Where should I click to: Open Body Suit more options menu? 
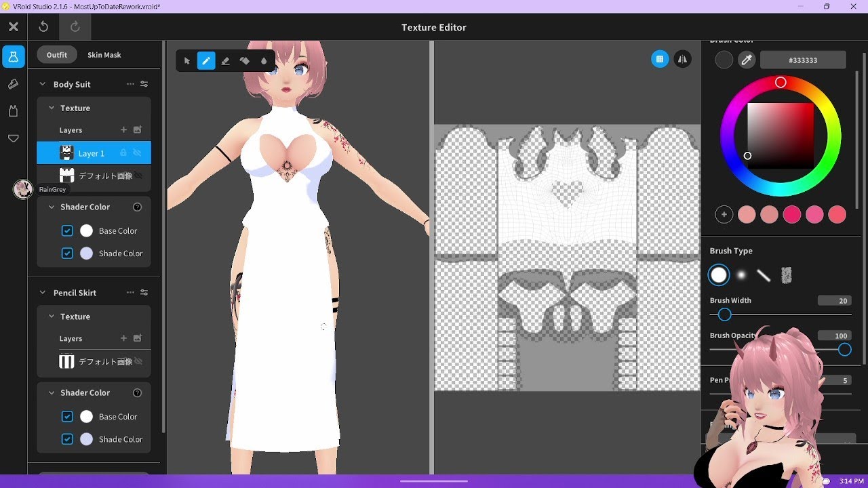pyautogui.click(x=130, y=84)
